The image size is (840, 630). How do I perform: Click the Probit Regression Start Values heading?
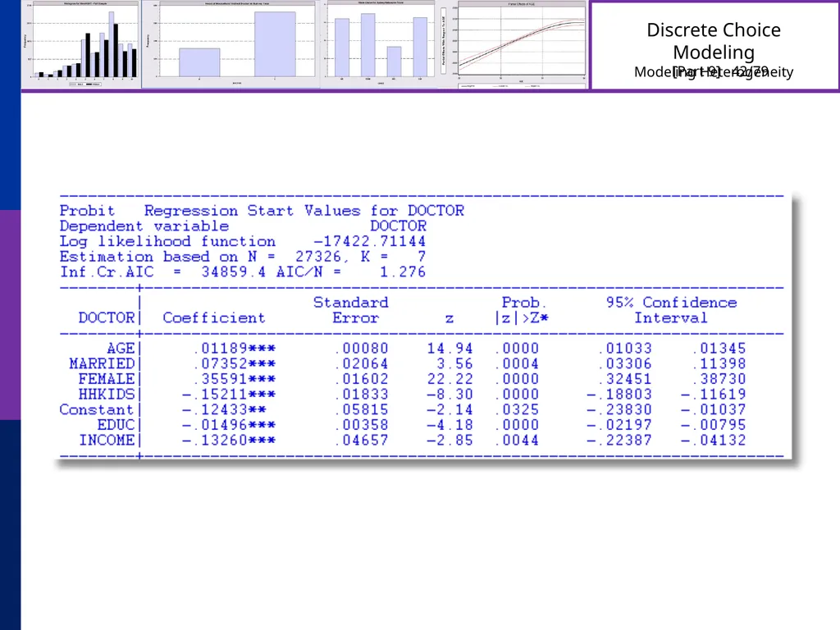[x=262, y=211]
